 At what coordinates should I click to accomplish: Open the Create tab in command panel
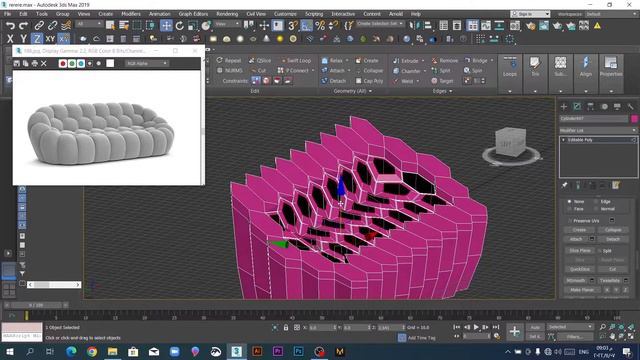[564, 107]
